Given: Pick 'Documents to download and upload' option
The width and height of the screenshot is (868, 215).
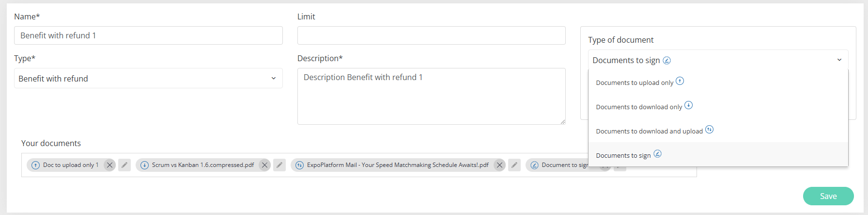Looking at the screenshot, I should point(649,131).
